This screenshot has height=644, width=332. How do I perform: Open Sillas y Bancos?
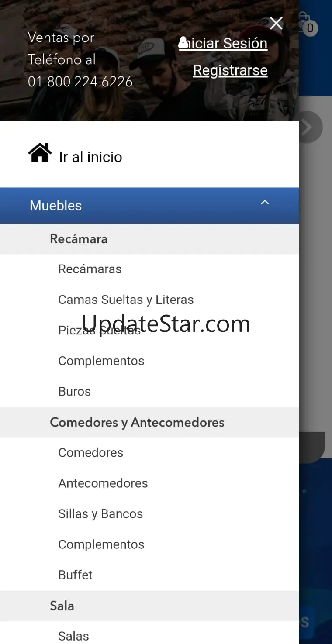100,513
